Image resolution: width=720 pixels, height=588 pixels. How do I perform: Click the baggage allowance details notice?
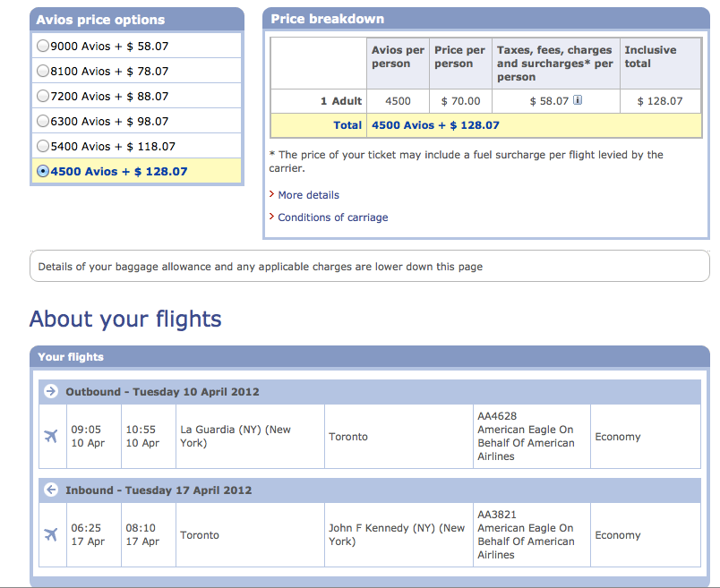point(261,267)
